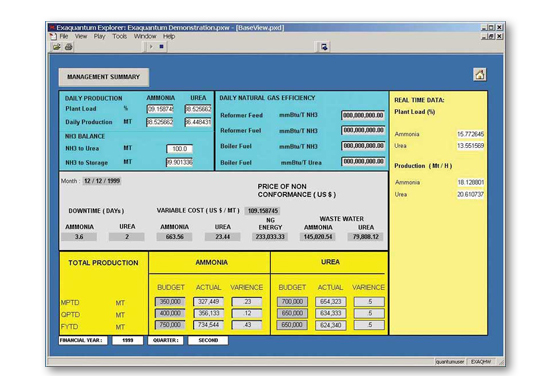Click the quantumuser status bar entry
Screen dimensions: 551x376
450,362
